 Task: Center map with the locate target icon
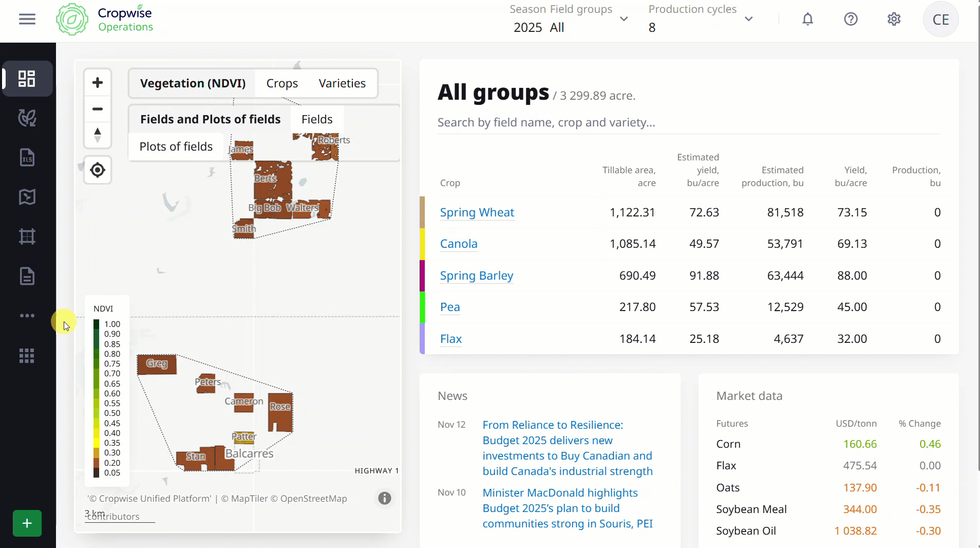[x=98, y=170]
